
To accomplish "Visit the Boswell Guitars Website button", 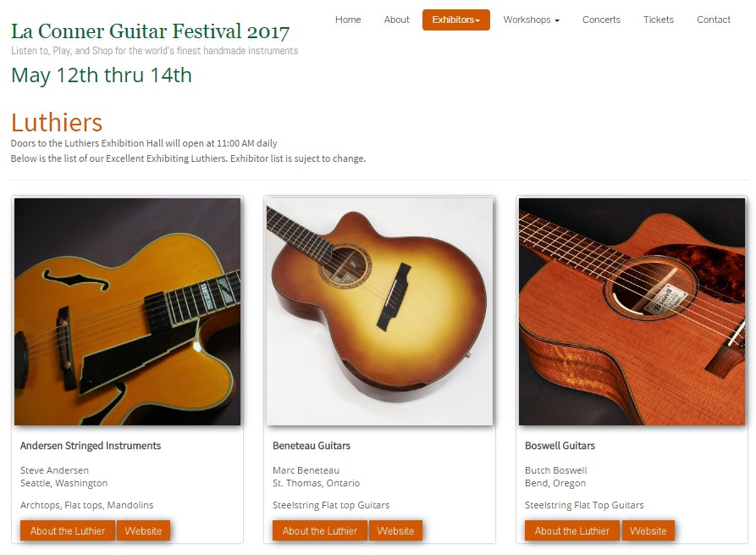I will click(648, 531).
